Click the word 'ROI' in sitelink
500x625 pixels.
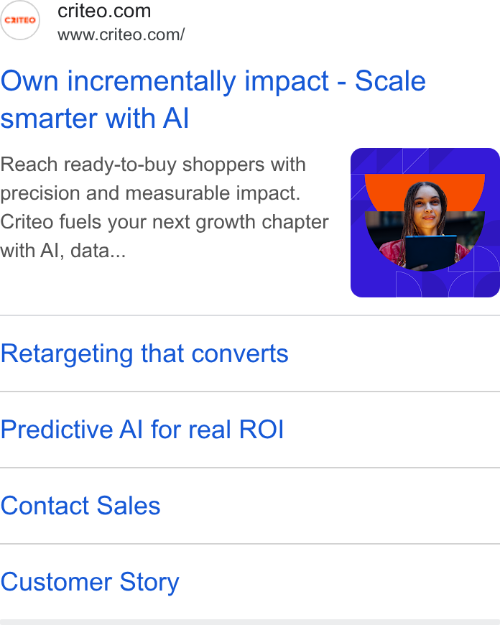261,430
